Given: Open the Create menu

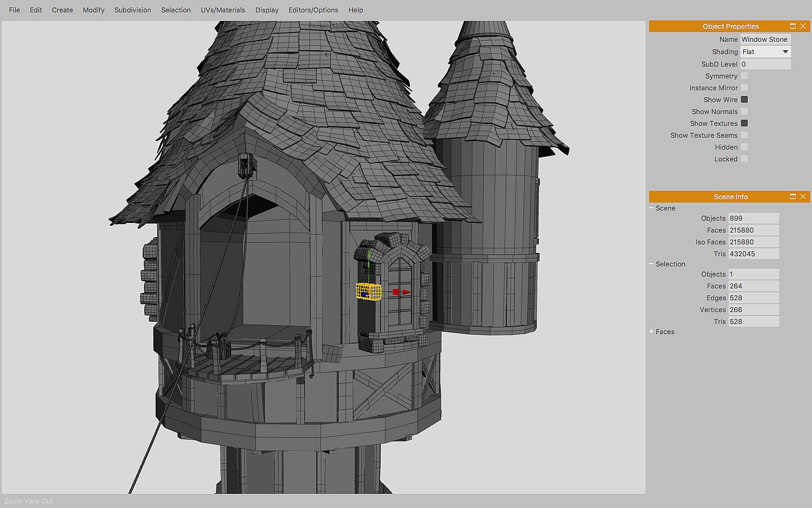Looking at the screenshot, I should (x=63, y=10).
